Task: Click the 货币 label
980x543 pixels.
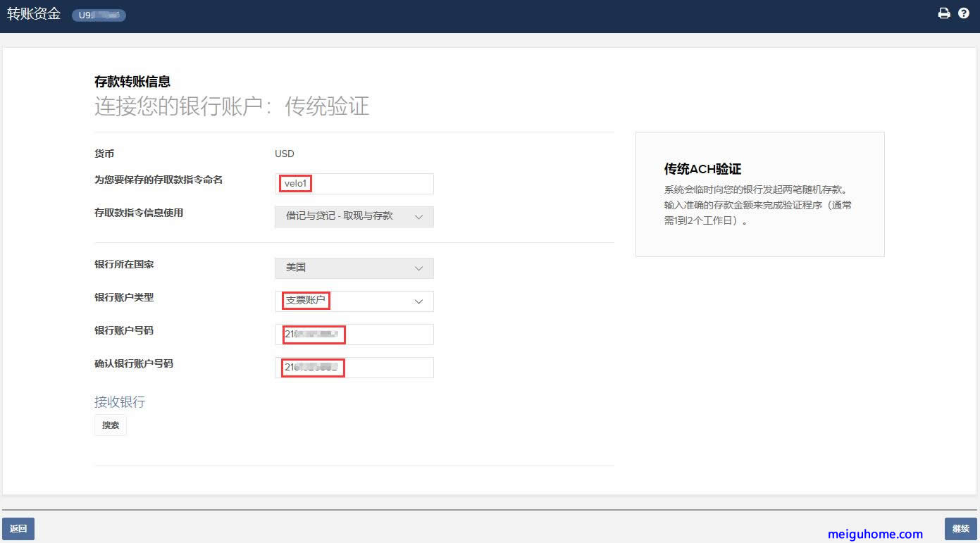Action: tap(104, 154)
